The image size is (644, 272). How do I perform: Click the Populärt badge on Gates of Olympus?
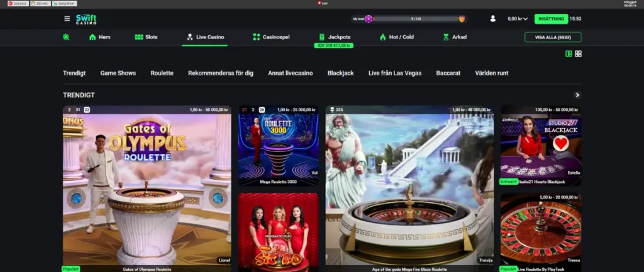coord(70,269)
